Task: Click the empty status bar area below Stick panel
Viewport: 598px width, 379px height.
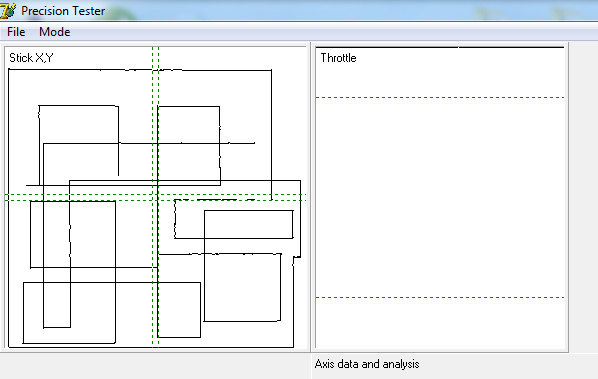Action: click(x=156, y=366)
